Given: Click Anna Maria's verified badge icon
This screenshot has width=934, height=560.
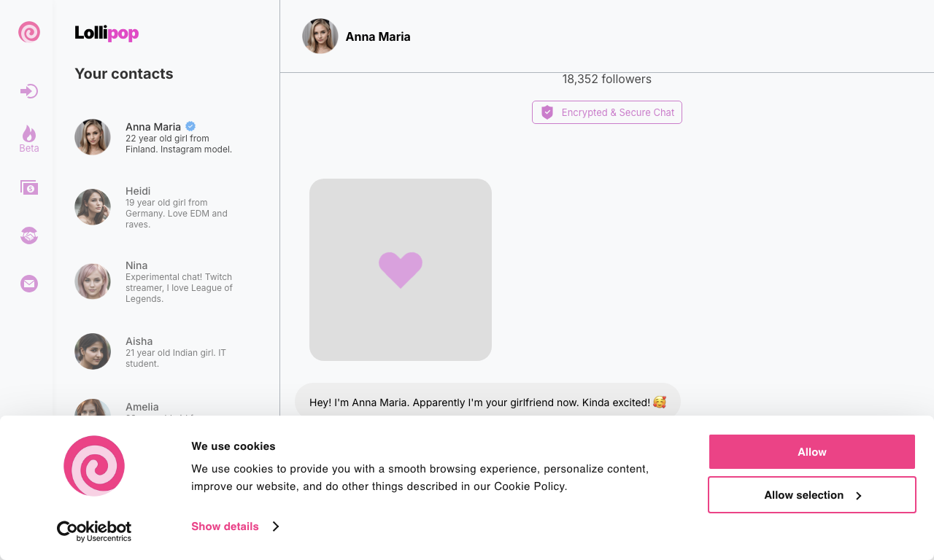Looking at the screenshot, I should (x=190, y=126).
